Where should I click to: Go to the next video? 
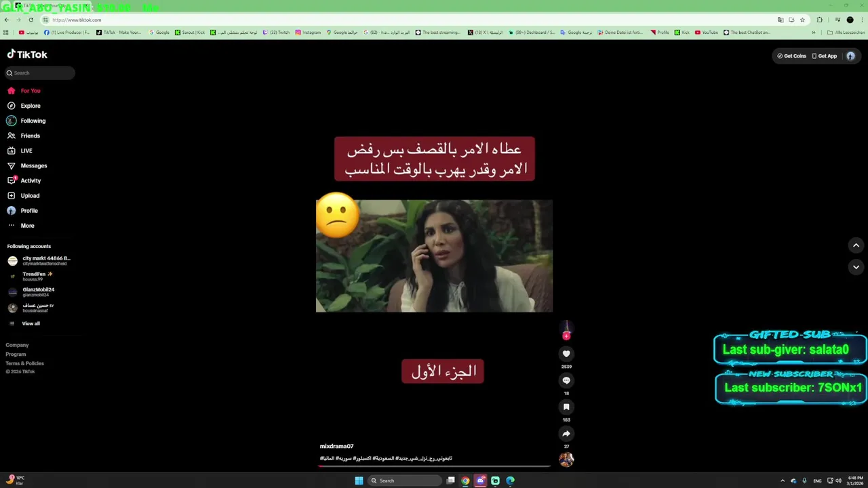[x=856, y=267]
